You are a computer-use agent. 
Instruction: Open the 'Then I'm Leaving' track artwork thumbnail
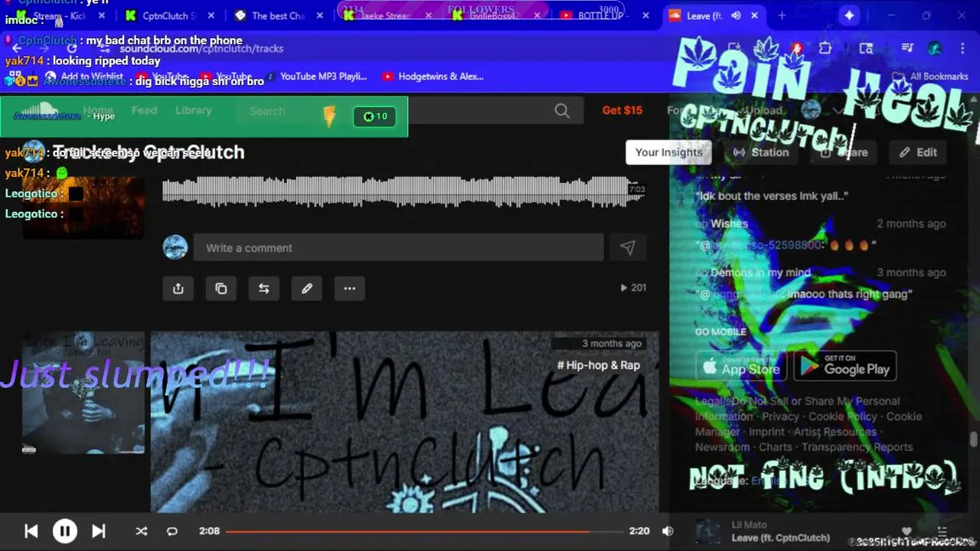[83, 393]
